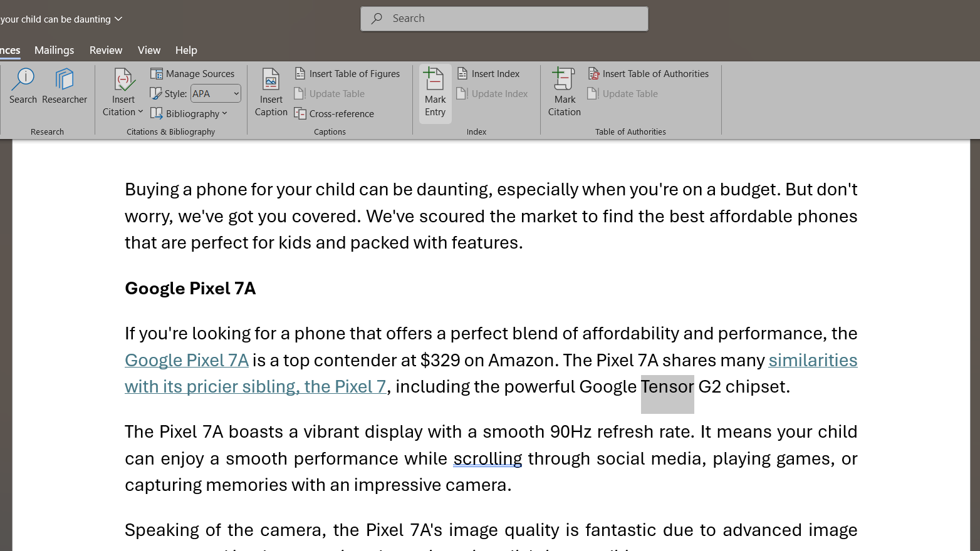Image resolution: width=980 pixels, height=551 pixels.
Task: Click the highlighted word Tensor
Action: pos(667,387)
